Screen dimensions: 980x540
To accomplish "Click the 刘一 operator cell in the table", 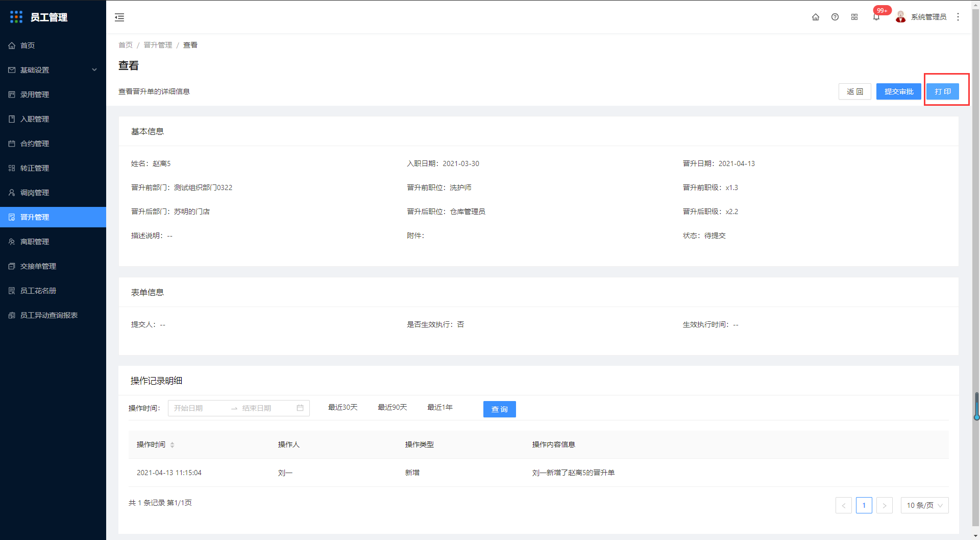I will click(285, 473).
